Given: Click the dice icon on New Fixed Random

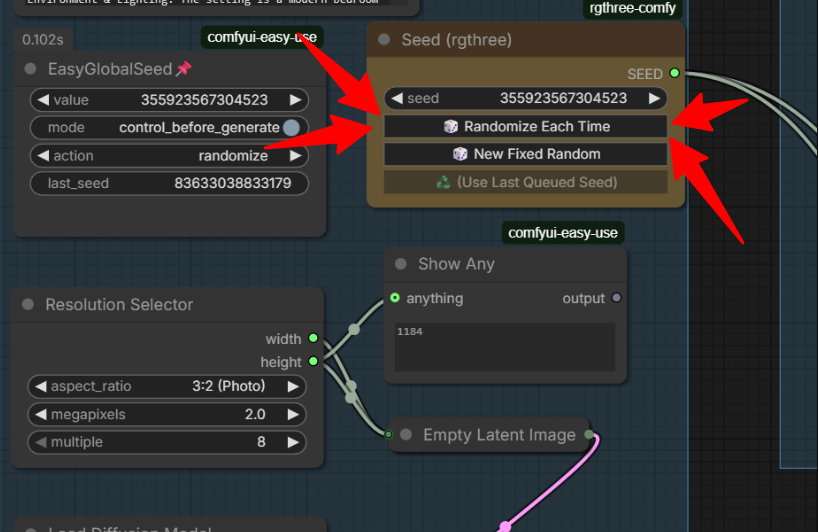Looking at the screenshot, I should (460, 154).
